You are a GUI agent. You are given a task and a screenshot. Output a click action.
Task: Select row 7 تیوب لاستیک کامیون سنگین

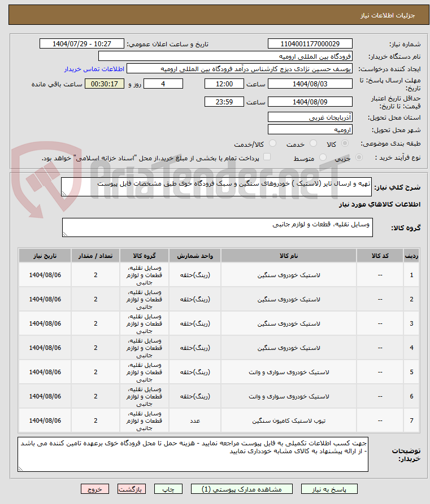tap(289, 420)
